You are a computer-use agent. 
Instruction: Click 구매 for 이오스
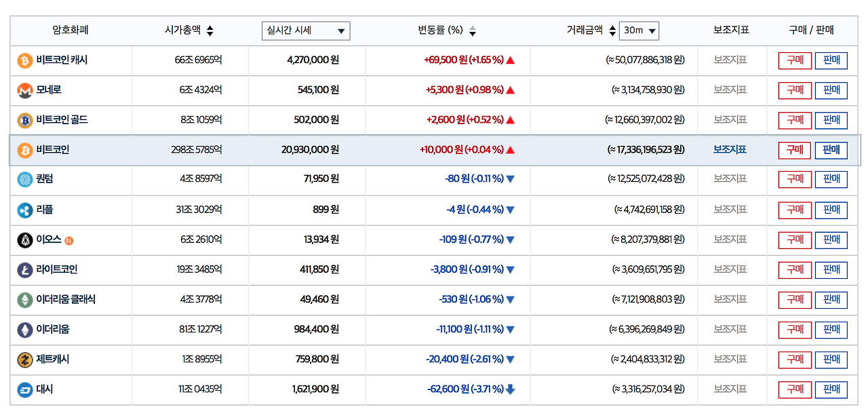(795, 240)
